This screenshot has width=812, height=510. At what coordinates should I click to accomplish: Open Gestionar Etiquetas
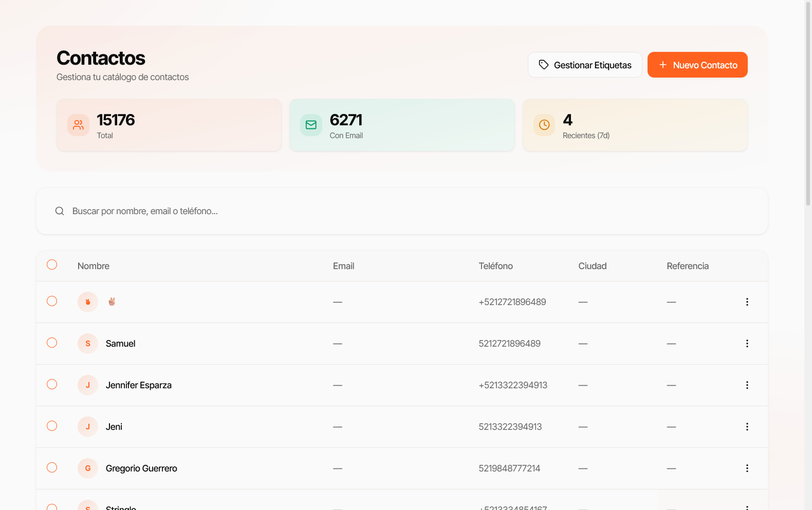coord(585,65)
